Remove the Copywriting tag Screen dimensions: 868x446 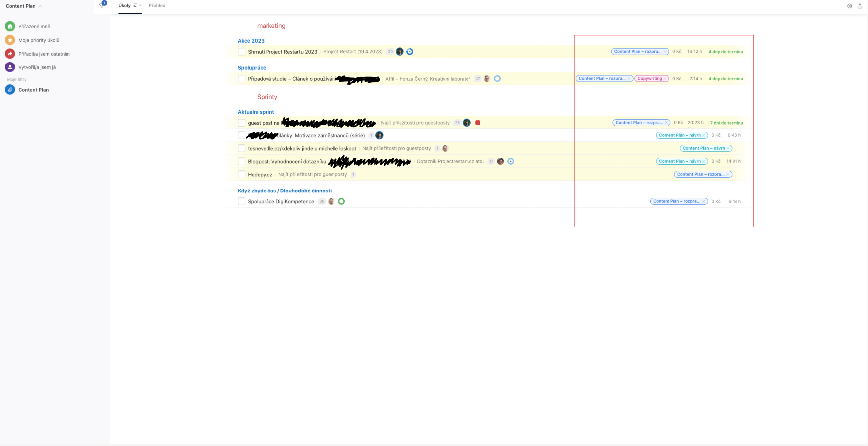coord(665,79)
